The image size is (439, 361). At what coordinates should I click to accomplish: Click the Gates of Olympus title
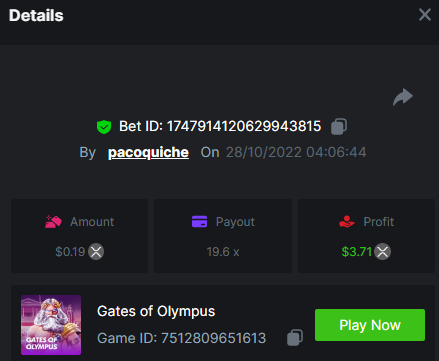(156, 311)
